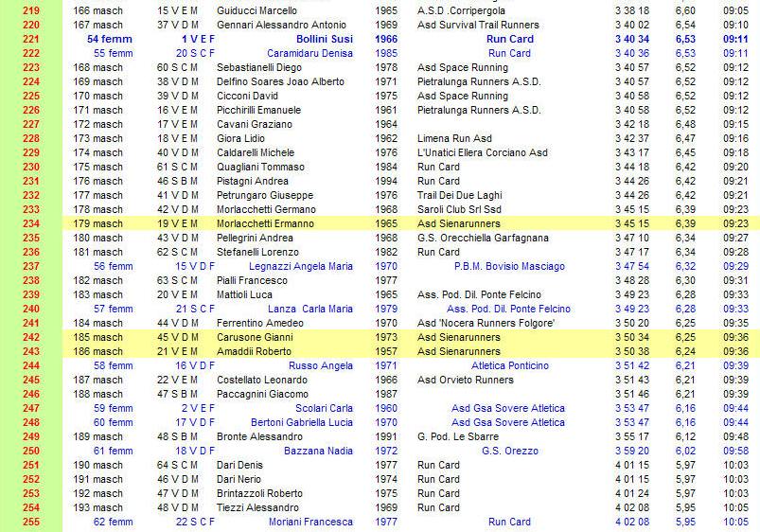Select the Caramidaru Denisa name cell
This screenshot has width=760, height=532.
309,53
